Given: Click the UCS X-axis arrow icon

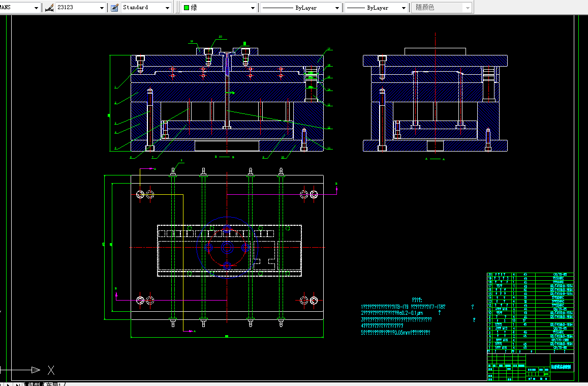Looking at the screenshot, I should click(36, 370).
